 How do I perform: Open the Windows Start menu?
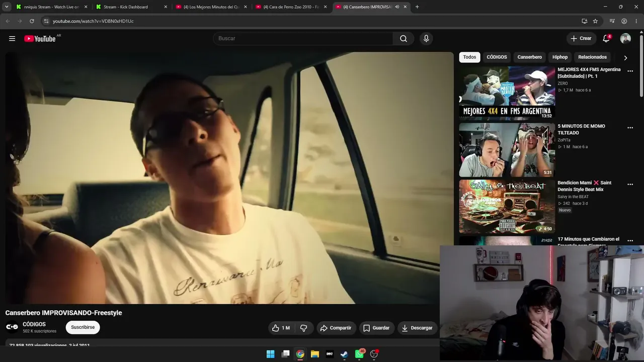coord(270,354)
